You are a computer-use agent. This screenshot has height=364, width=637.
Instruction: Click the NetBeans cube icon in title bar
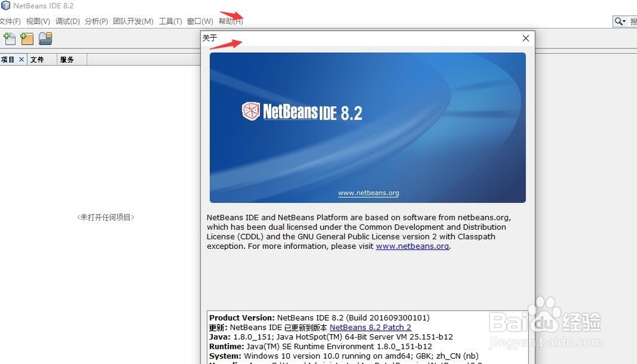(6, 5)
